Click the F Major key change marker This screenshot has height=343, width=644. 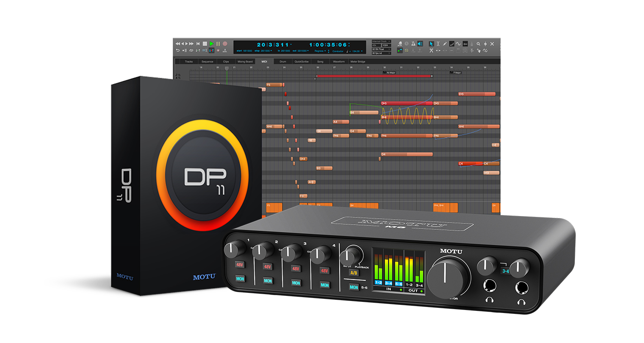(x=456, y=73)
